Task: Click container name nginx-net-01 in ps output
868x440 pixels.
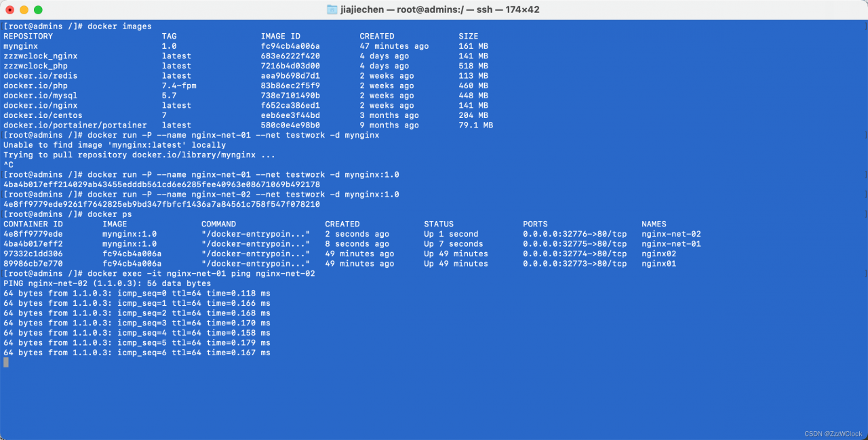Action: pos(671,243)
